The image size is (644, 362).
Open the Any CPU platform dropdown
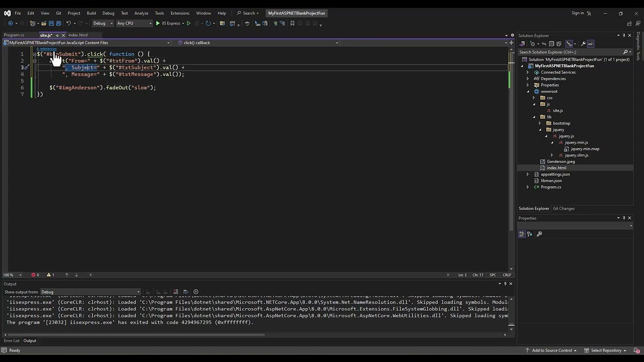tap(134, 23)
